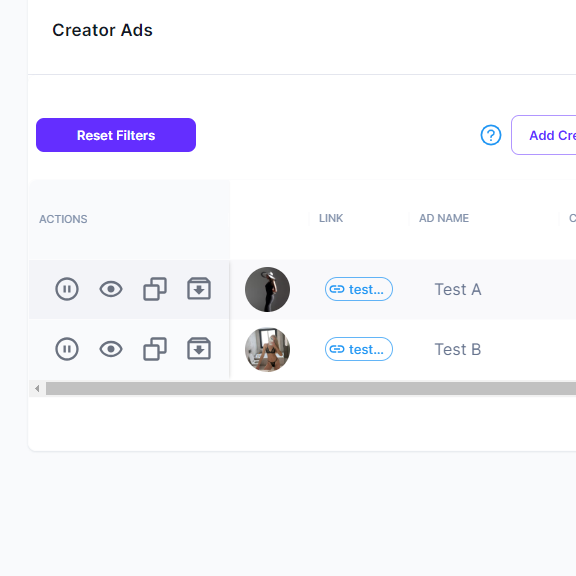Click the ACTIONS column header

click(x=63, y=219)
